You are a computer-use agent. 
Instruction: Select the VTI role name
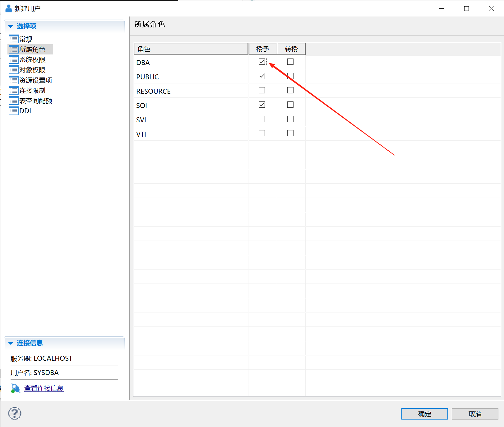click(x=141, y=134)
